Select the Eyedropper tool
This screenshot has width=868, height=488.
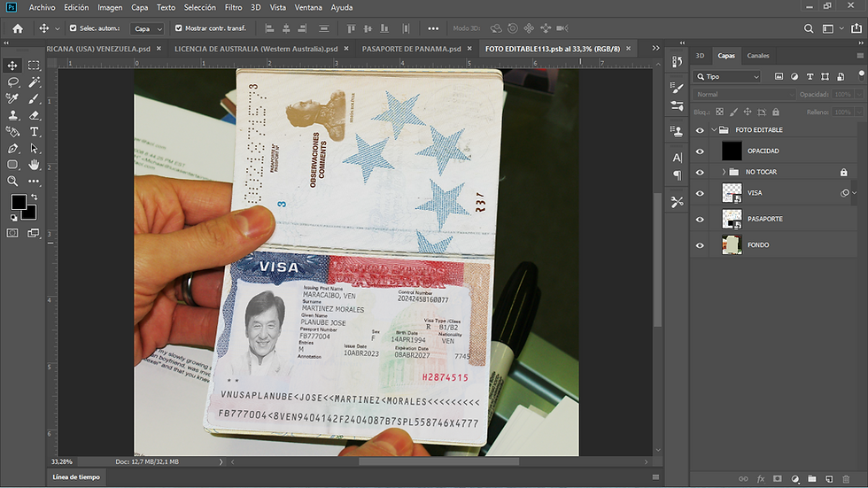[12, 98]
